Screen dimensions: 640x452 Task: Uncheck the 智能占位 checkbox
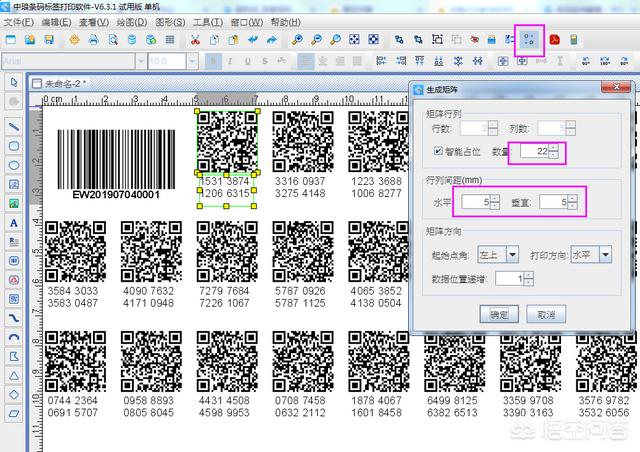pos(438,151)
